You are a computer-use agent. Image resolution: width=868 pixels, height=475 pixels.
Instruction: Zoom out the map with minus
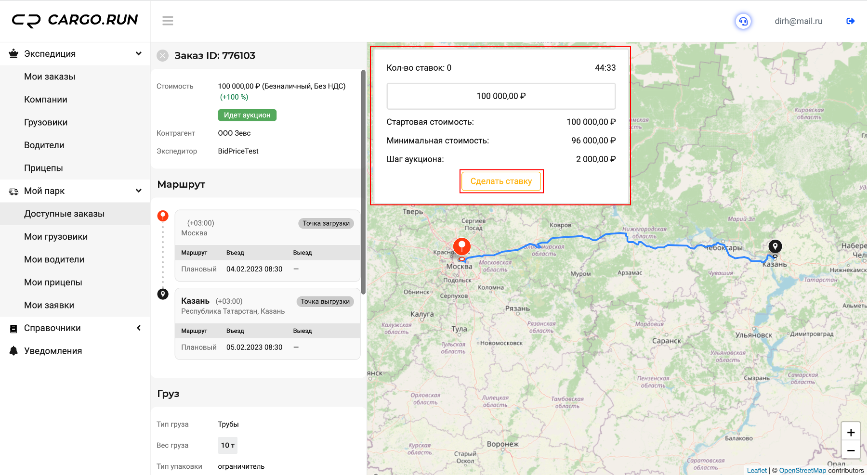(x=851, y=450)
